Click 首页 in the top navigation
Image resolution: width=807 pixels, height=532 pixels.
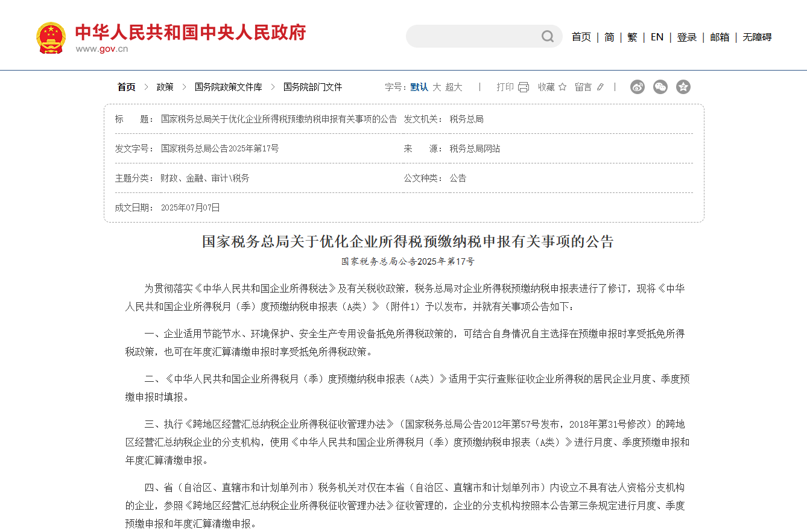coord(581,37)
